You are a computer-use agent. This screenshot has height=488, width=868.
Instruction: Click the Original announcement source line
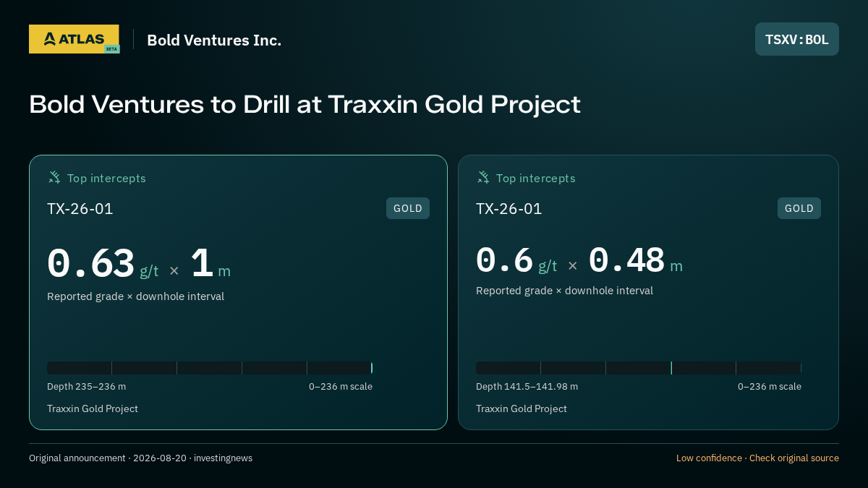140,458
